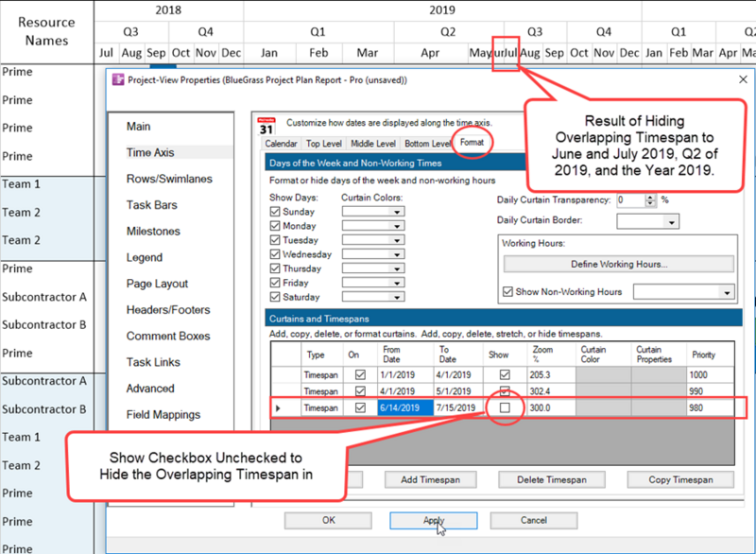
Task: Click the Apply button
Action: [x=434, y=520]
